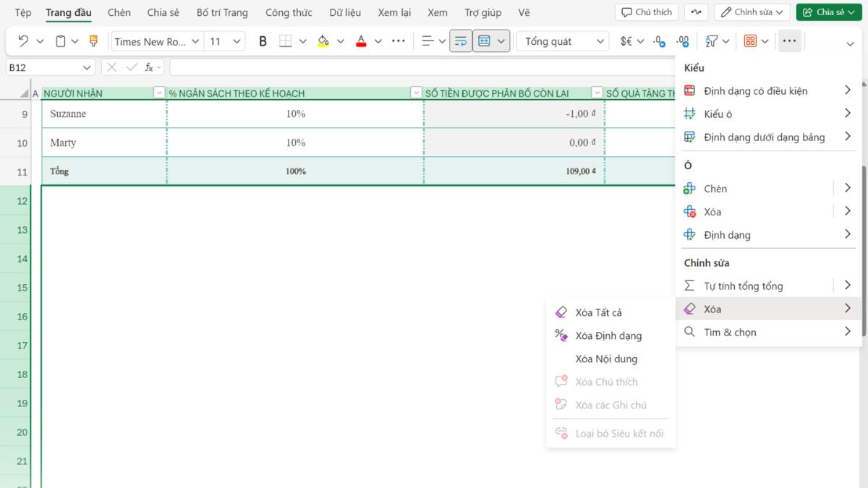This screenshot has height=488, width=868.
Task: Choose Chèn in the Ô section
Action: pyautogui.click(x=756, y=189)
